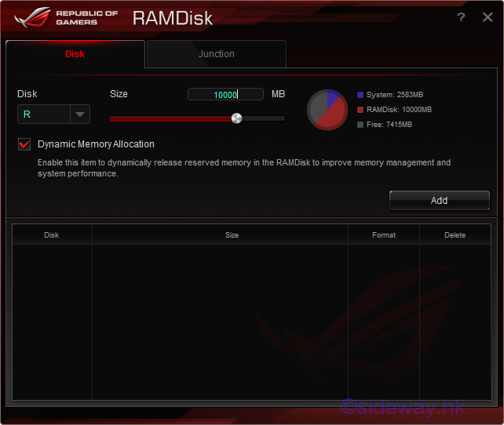Click the Disk label above the dropdown
The image size is (504, 425).
pyautogui.click(x=27, y=94)
